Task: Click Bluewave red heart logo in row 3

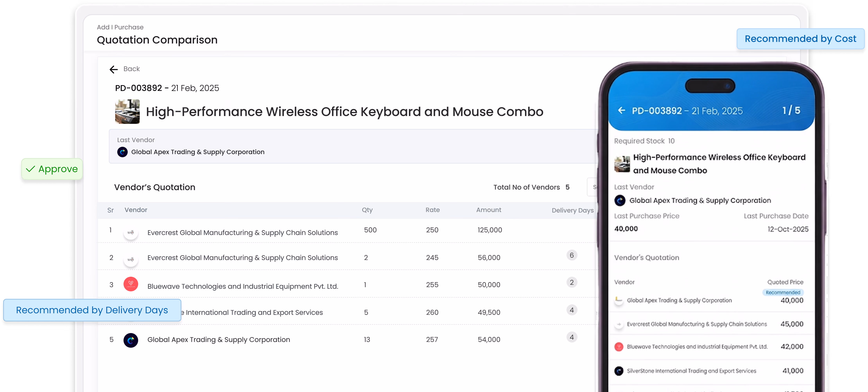Action: (131, 284)
